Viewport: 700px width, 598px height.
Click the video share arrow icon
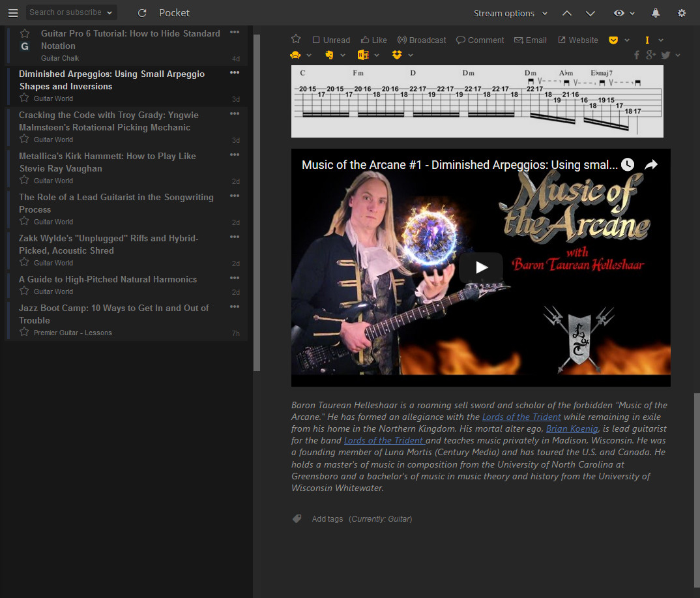click(651, 164)
